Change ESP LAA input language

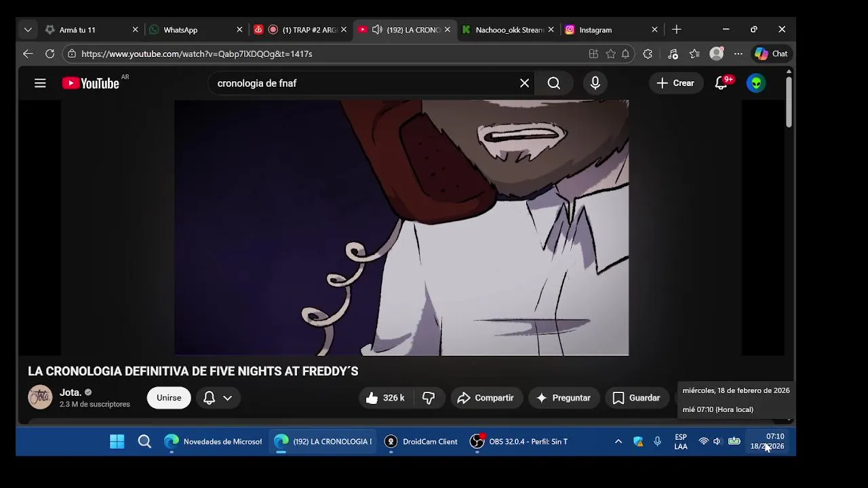(681, 442)
